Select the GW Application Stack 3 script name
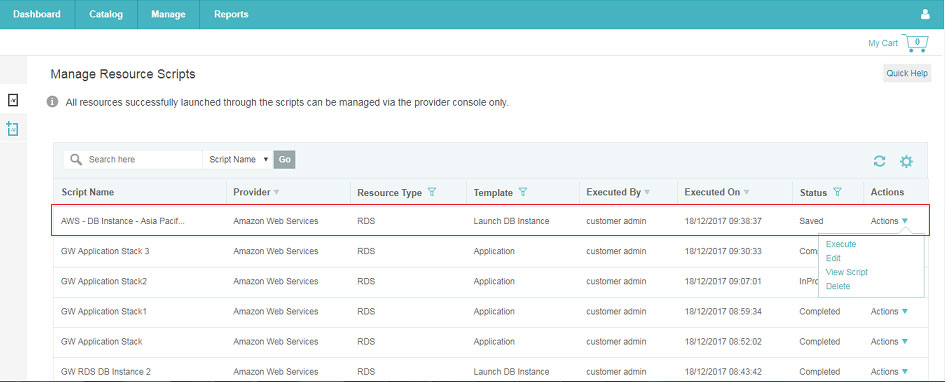 tap(105, 251)
